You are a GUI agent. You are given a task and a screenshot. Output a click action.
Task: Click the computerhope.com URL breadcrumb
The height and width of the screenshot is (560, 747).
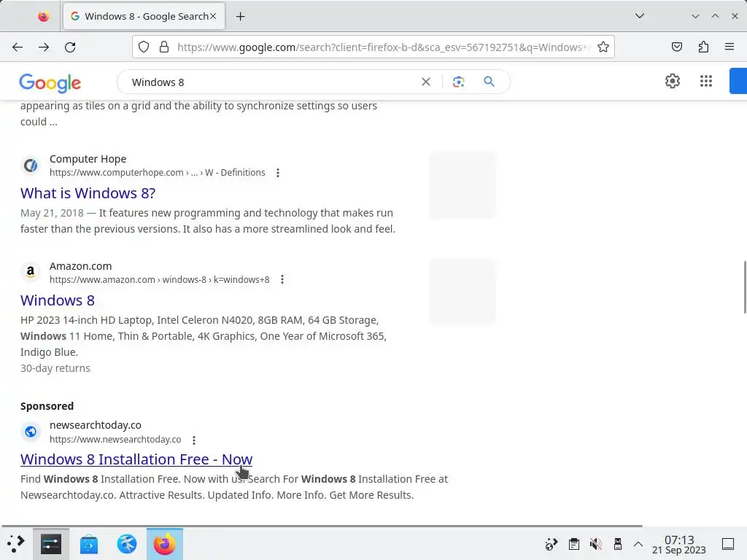(x=158, y=172)
